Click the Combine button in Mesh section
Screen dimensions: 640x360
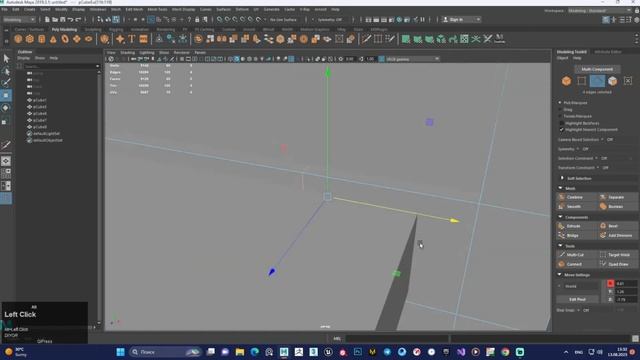(x=576, y=197)
